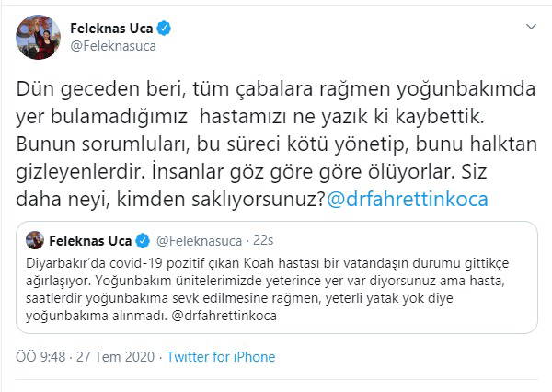Viewport: 552px width, 392px height.
Task: Click the @Feleknasuca handle in the quoted tweet
Action: 198,241
